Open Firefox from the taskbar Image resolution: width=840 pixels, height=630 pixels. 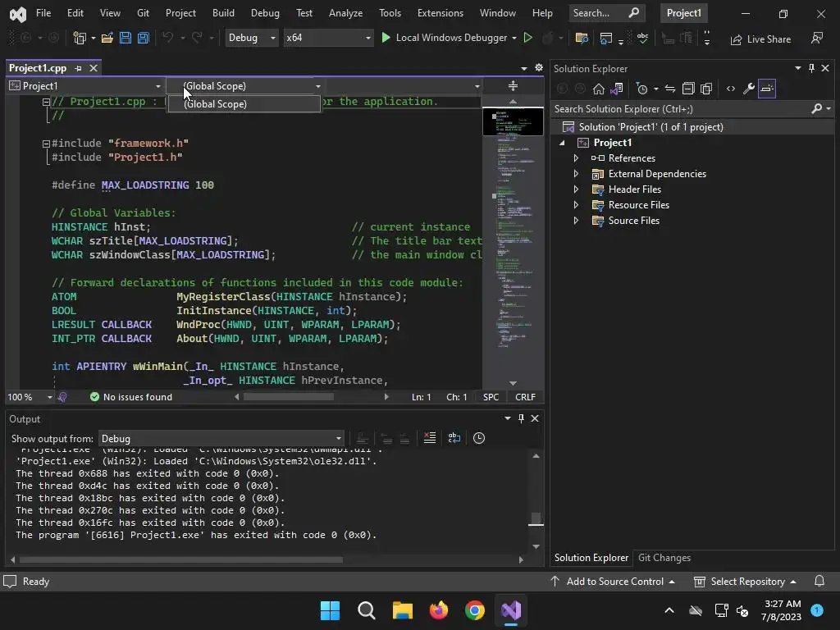click(439, 610)
